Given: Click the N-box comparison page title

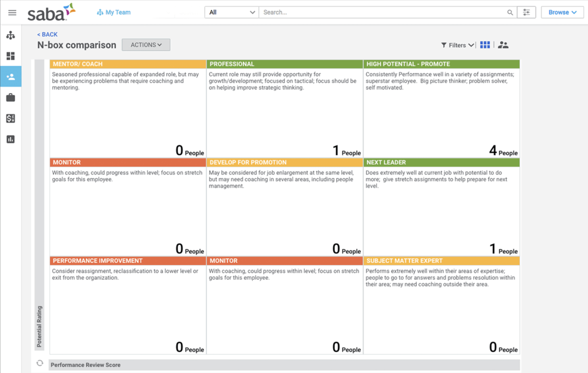Looking at the screenshot, I should tap(77, 45).
